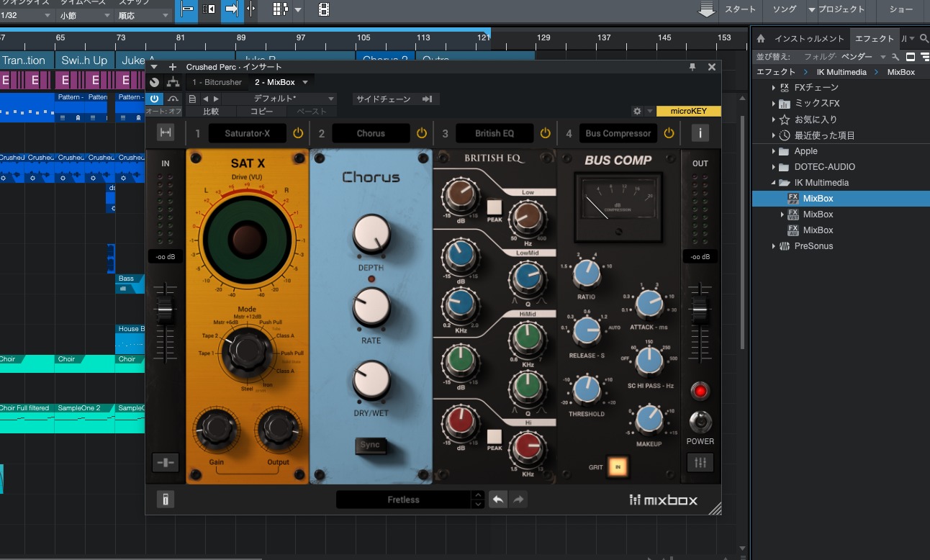Click the macro controls knob icon
Image resolution: width=930 pixels, height=560 pixels.
[x=154, y=82]
